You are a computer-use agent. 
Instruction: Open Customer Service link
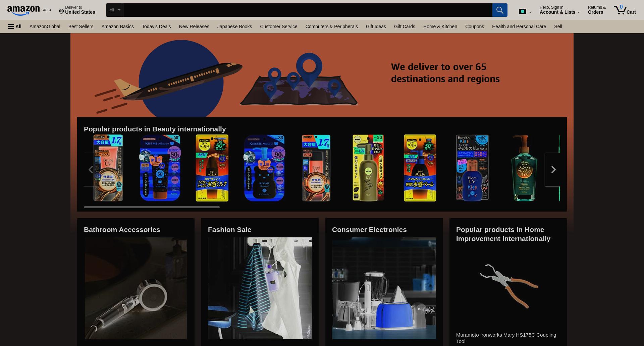pyautogui.click(x=278, y=26)
